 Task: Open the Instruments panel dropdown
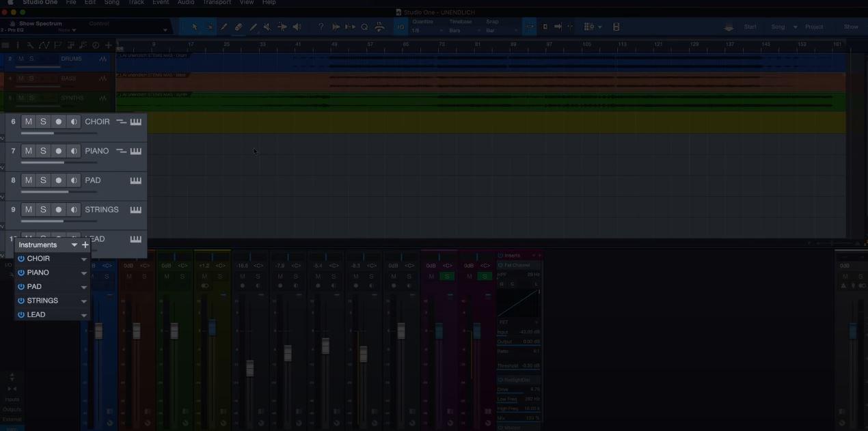point(73,245)
